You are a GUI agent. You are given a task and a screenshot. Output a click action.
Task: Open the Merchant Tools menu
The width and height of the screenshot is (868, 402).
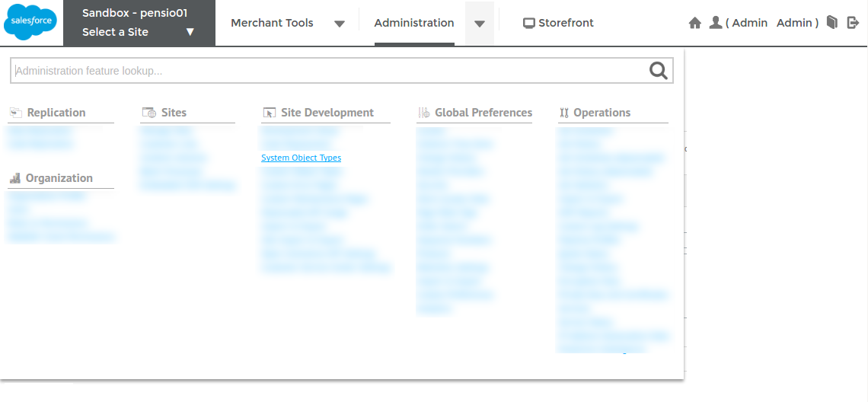272,23
